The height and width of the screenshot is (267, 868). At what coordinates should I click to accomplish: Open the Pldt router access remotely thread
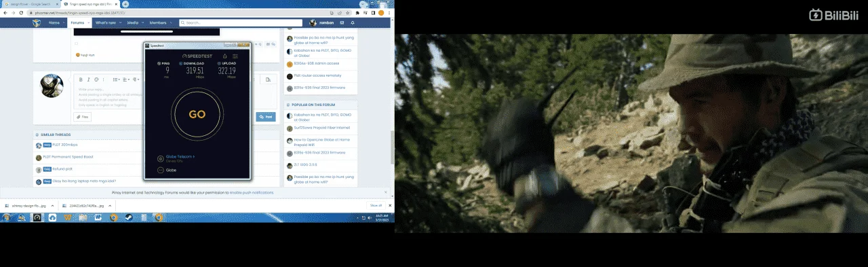[318, 75]
